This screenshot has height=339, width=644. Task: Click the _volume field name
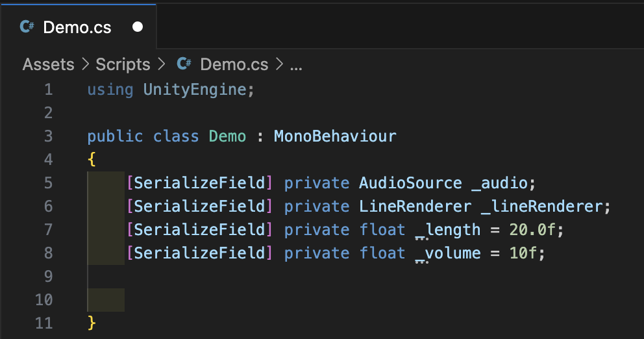(448, 253)
